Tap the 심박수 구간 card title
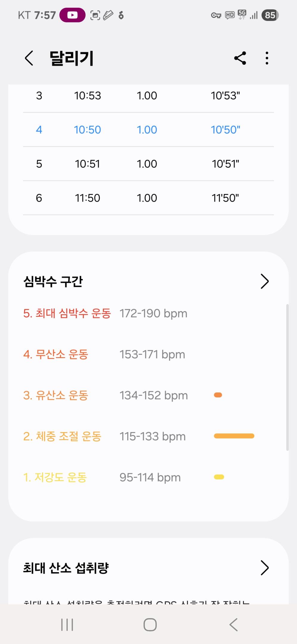Screen dimensions: 297x644 tap(53, 281)
